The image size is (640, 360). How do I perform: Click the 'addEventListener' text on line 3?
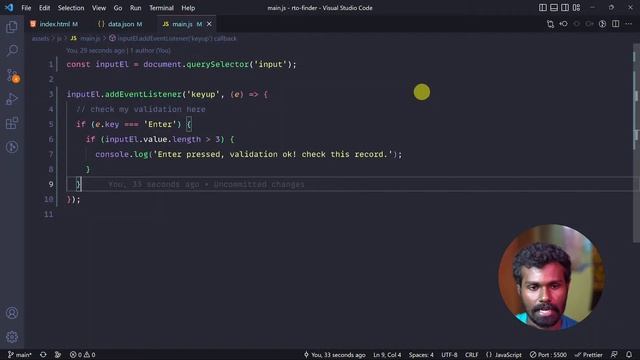pyautogui.click(x=143, y=94)
